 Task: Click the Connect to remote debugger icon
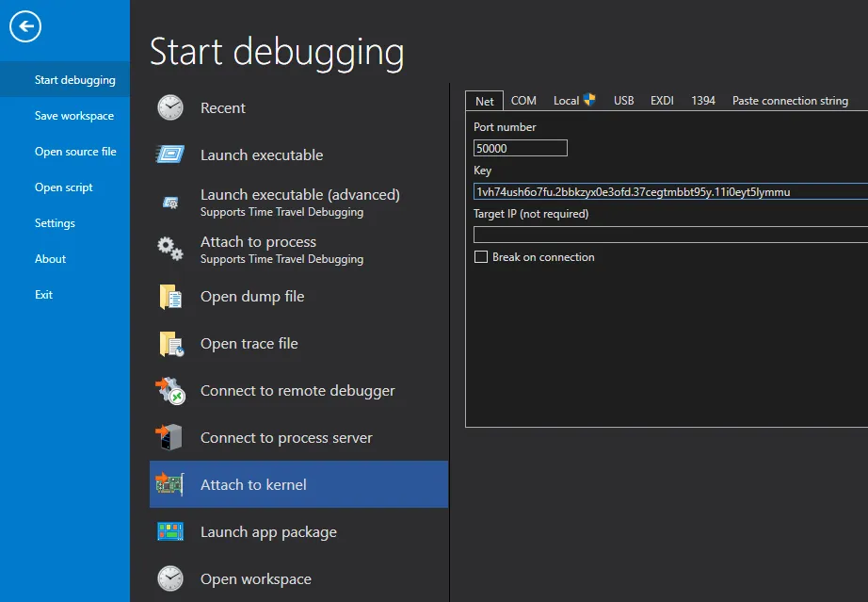170,390
